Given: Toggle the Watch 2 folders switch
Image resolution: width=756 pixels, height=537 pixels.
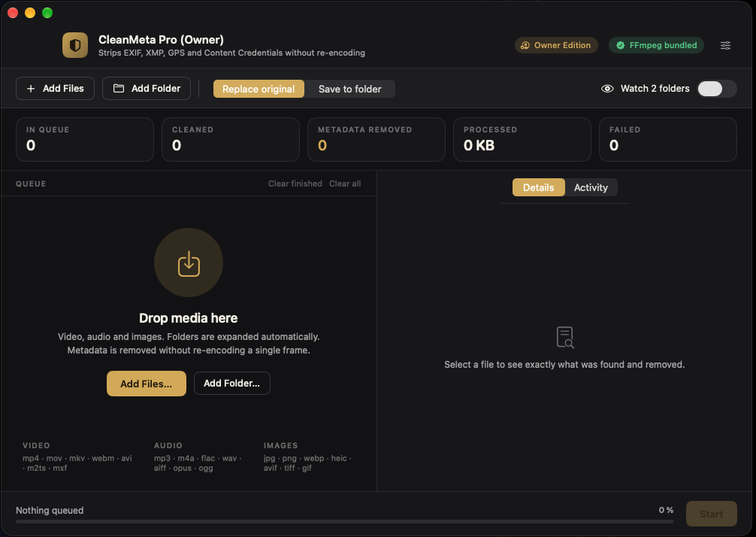Looking at the screenshot, I should (716, 89).
